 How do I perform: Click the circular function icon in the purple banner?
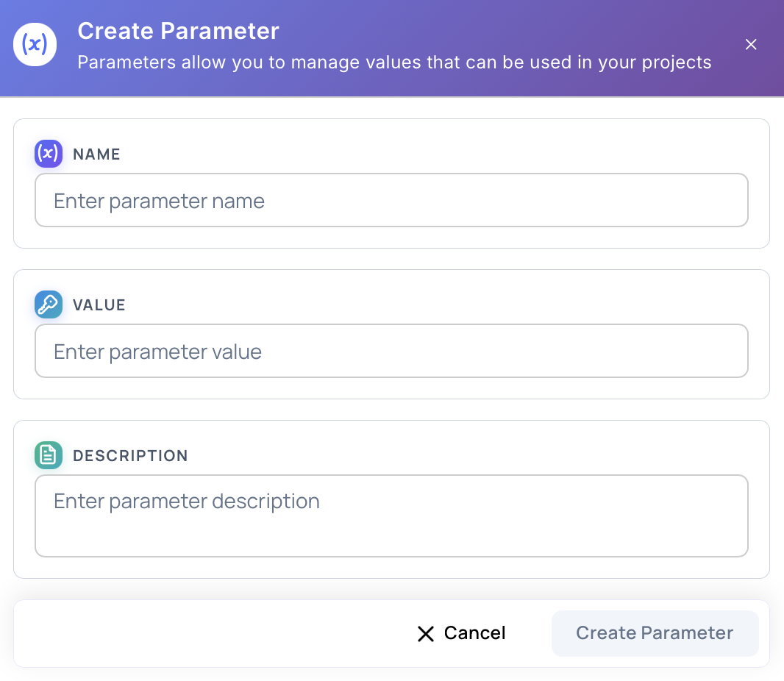coord(35,44)
